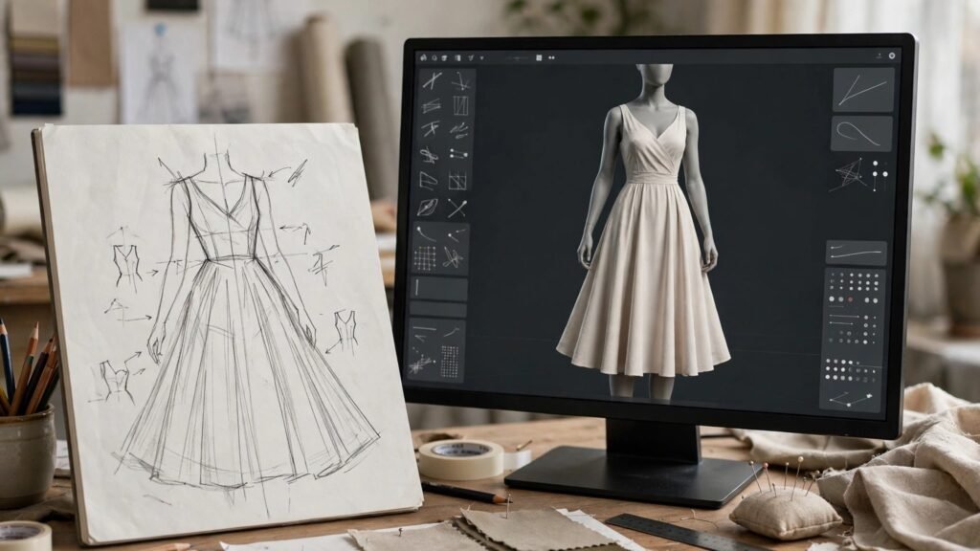Image resolution: width=980 pixels, height=551 pixels.
Task: Click the tangled star lines icon on the right
Action: point(850,174)
